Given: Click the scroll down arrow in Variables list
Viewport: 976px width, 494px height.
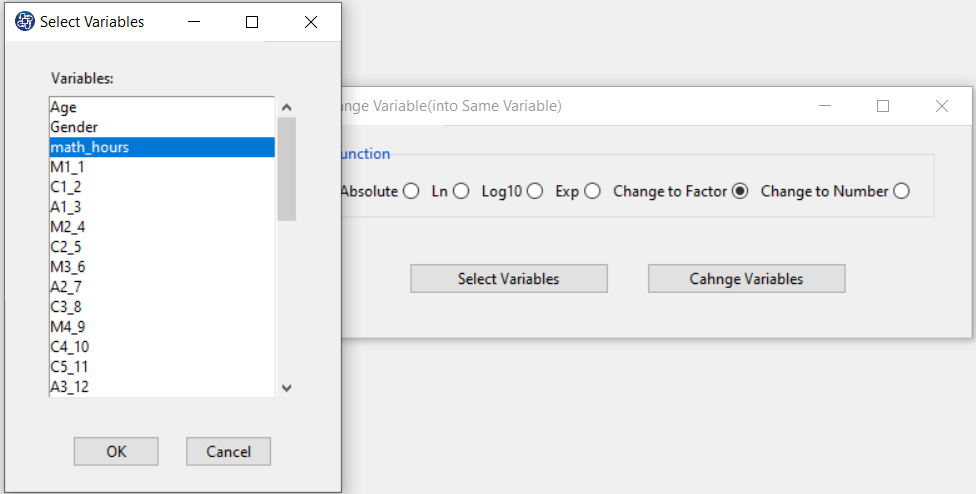Looking at the screenshot, I should tap(286, 388).
